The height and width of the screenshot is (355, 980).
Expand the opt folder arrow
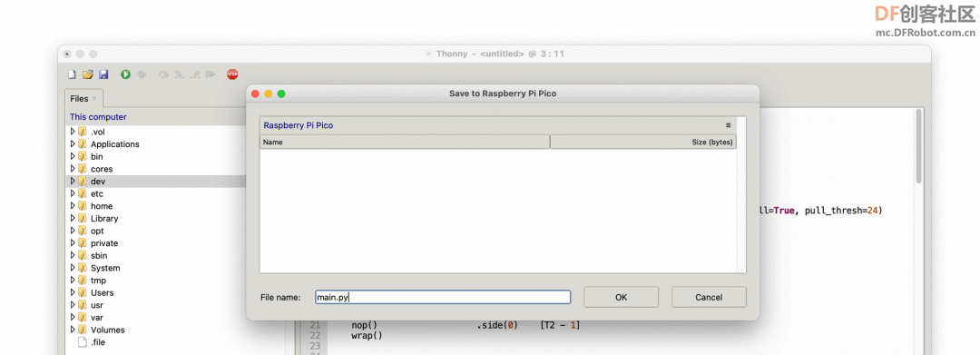pyautogui.click(x=73, y=231)
